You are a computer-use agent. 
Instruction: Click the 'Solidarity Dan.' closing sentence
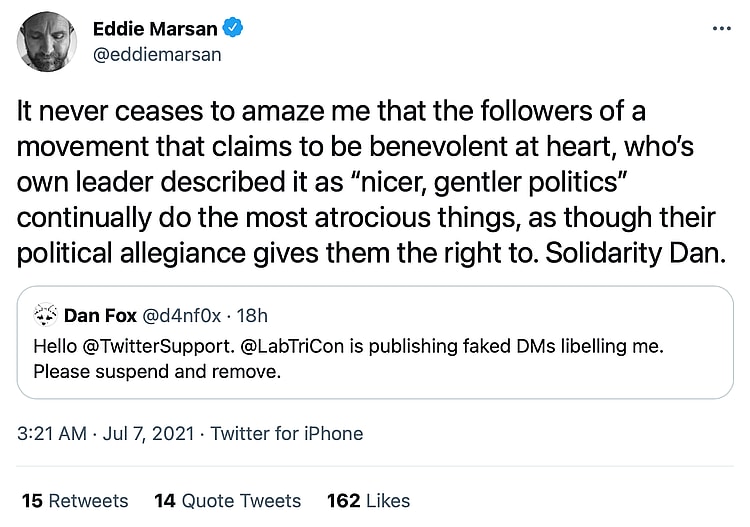634,253
